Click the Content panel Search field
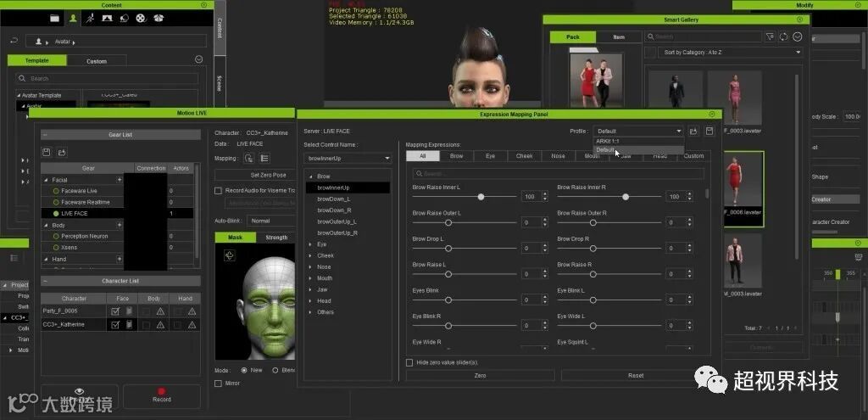 pyautogui.click(x=108, y=79)
